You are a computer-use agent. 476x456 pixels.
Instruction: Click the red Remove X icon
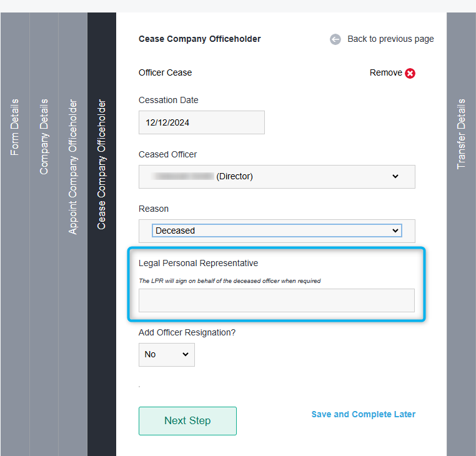click(x=410, y=73)
